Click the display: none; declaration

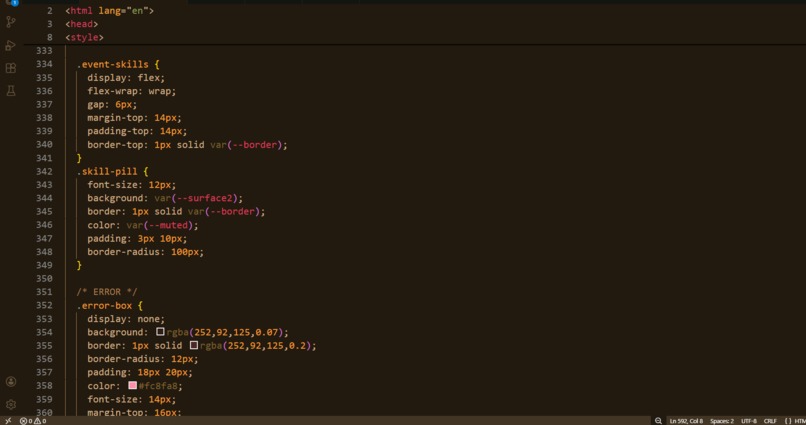(x=126, y=319)
